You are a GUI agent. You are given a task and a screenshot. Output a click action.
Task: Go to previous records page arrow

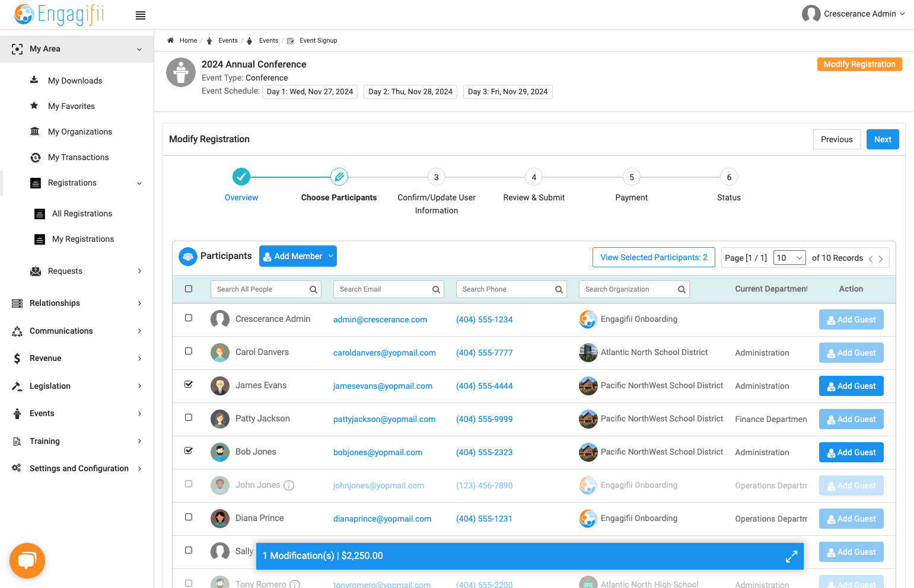click(871, 259)
